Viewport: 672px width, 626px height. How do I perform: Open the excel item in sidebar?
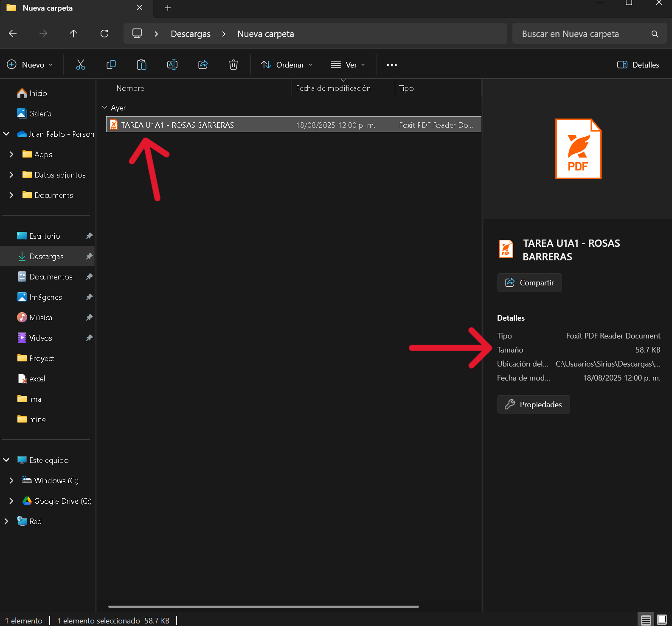[x=31, y=379]
